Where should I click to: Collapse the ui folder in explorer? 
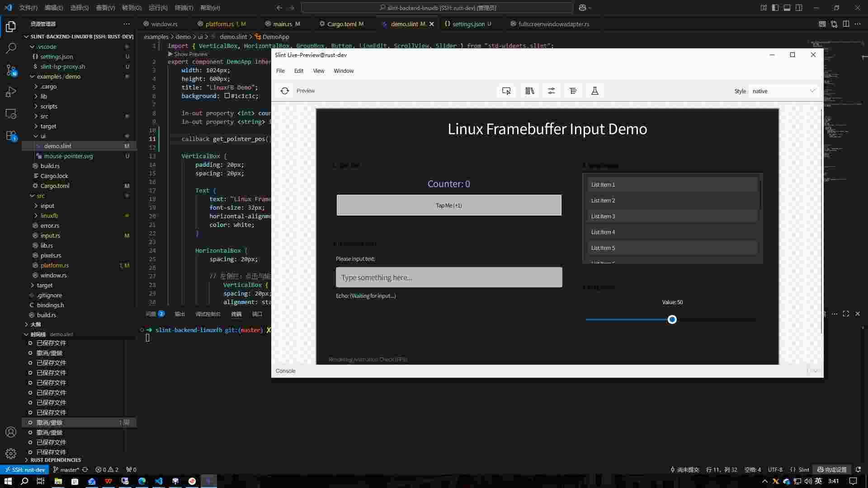click(x=42, y=136)
